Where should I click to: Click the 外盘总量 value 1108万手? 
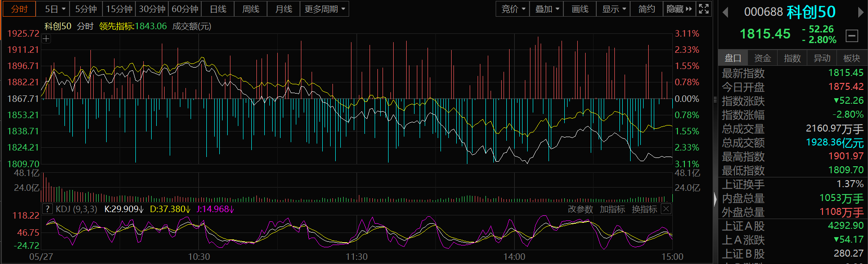842,212
